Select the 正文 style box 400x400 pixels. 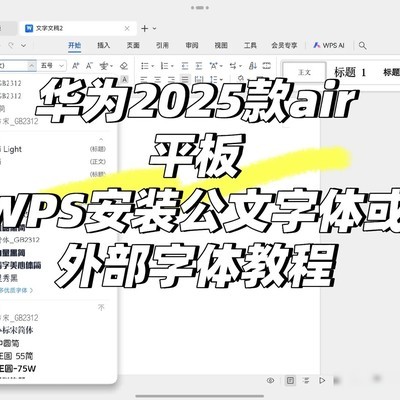point(304,72)
